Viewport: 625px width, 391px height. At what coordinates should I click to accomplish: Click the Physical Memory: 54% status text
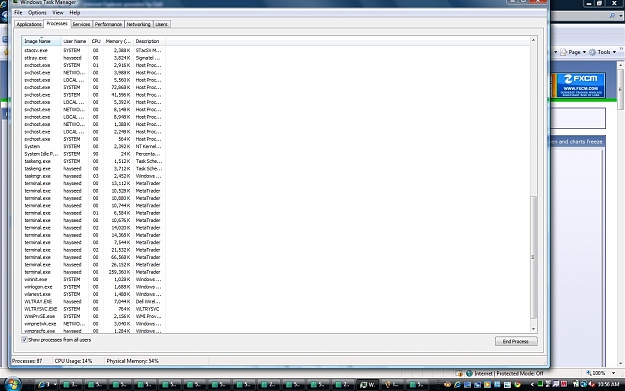(x=132, y=361)
